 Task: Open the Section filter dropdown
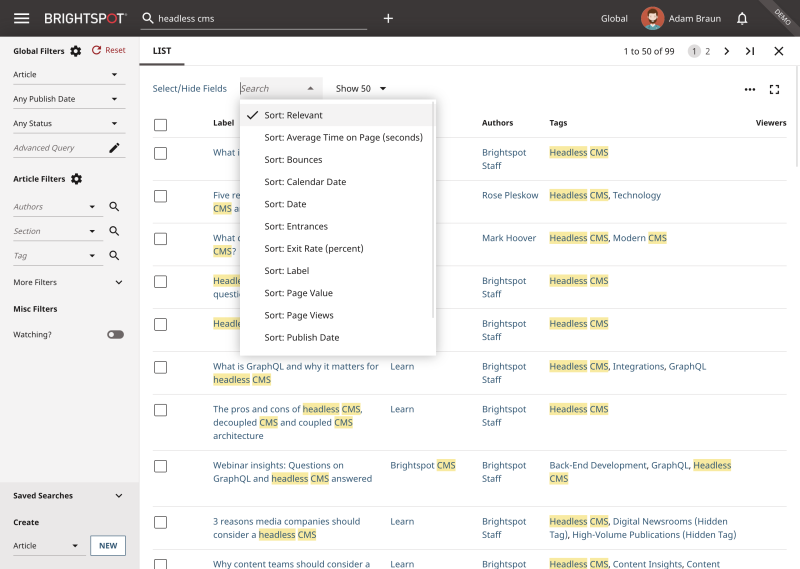(x=58, y=231)
